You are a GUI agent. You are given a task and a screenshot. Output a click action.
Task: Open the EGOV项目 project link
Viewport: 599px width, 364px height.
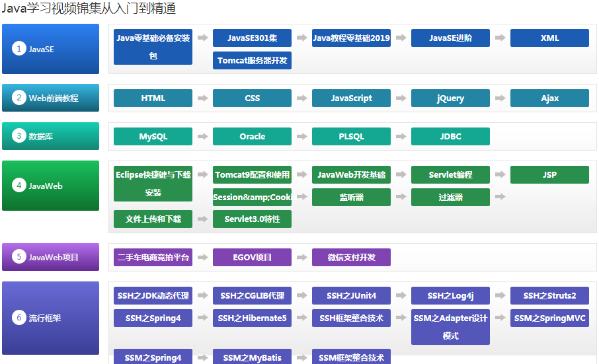coord(252,258)
